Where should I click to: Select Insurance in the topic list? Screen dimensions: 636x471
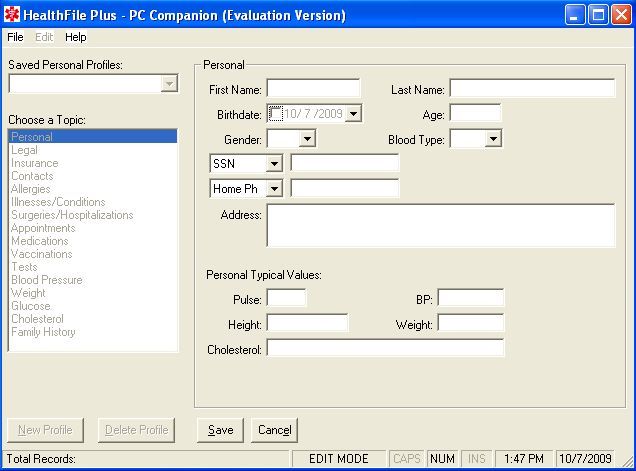[x=92, y=163]
